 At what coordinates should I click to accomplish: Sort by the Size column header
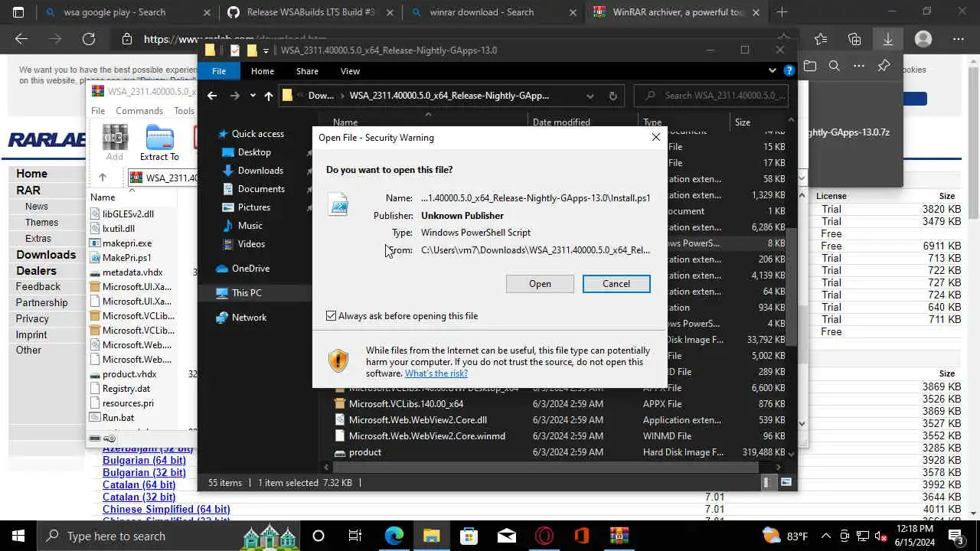pos(743,122)
